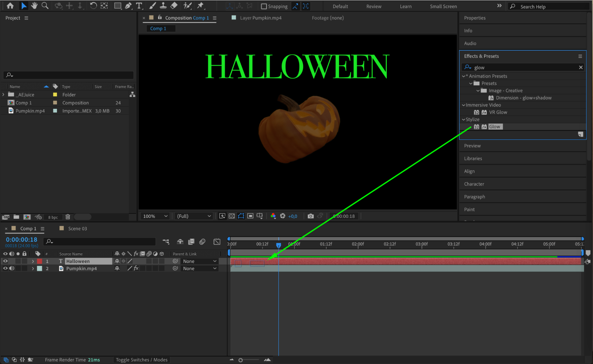Select the Brush tool

(x=152, y=6)
